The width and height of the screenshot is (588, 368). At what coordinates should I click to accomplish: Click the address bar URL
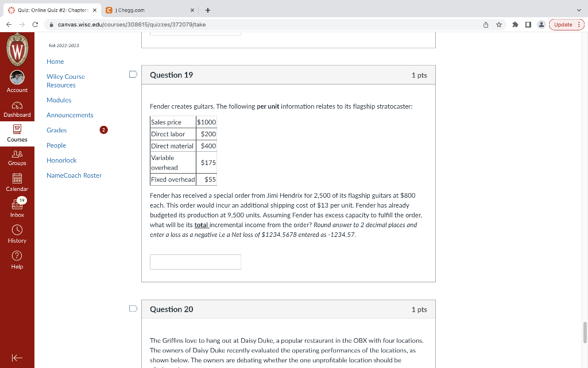[131, 24]
